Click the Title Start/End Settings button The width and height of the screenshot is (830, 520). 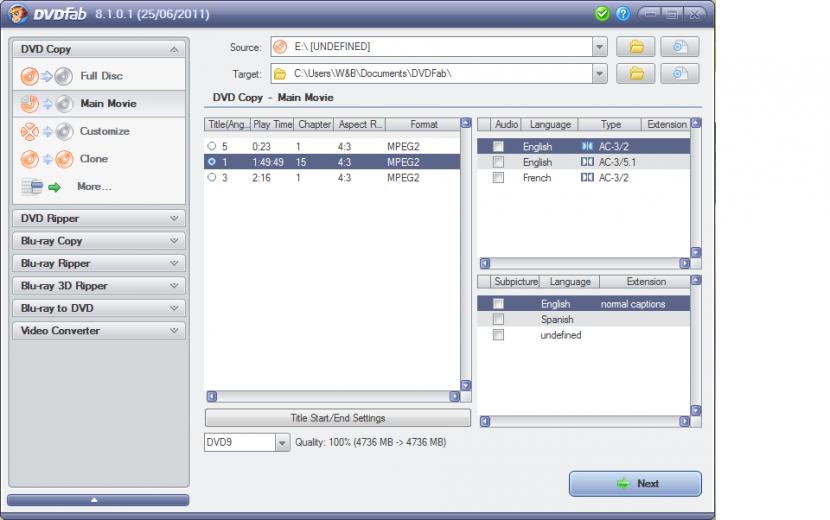click(x=338, y=418)
